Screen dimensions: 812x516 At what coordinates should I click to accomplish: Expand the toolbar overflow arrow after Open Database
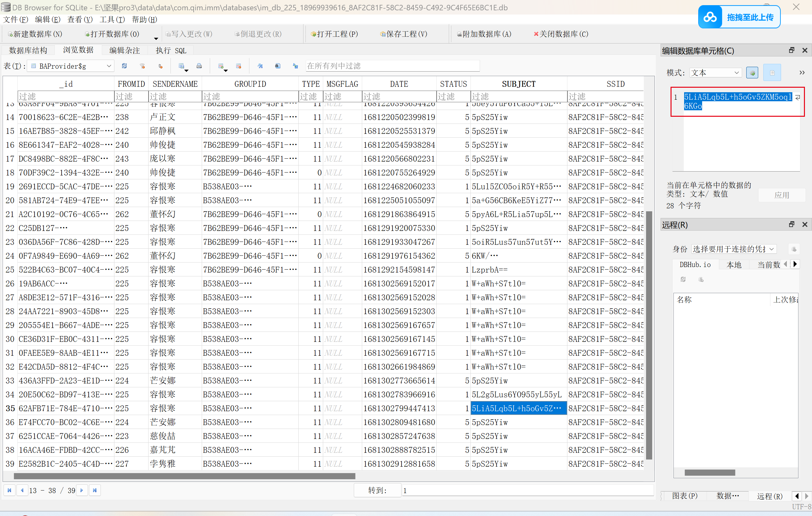pyautogui.click(x=156, y=38)
